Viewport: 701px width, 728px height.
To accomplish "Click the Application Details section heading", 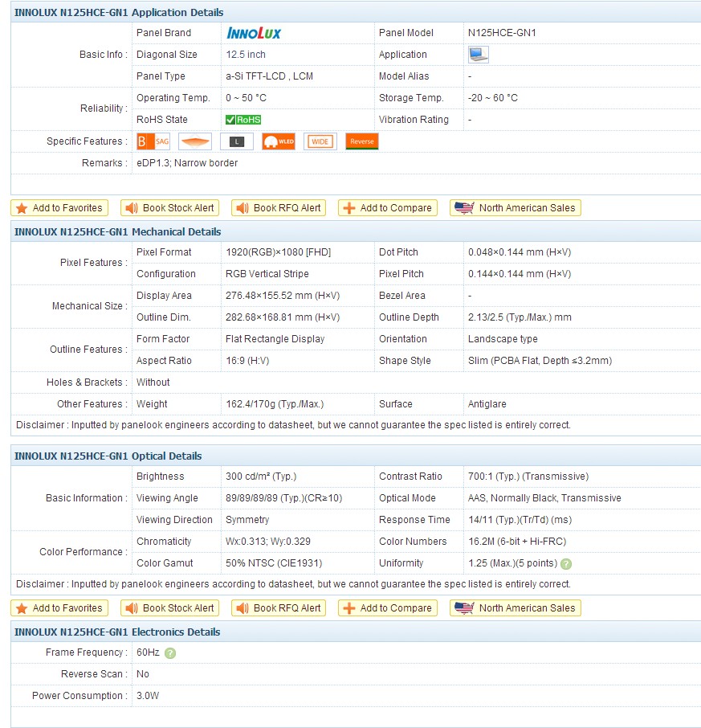I will point(119,13).
